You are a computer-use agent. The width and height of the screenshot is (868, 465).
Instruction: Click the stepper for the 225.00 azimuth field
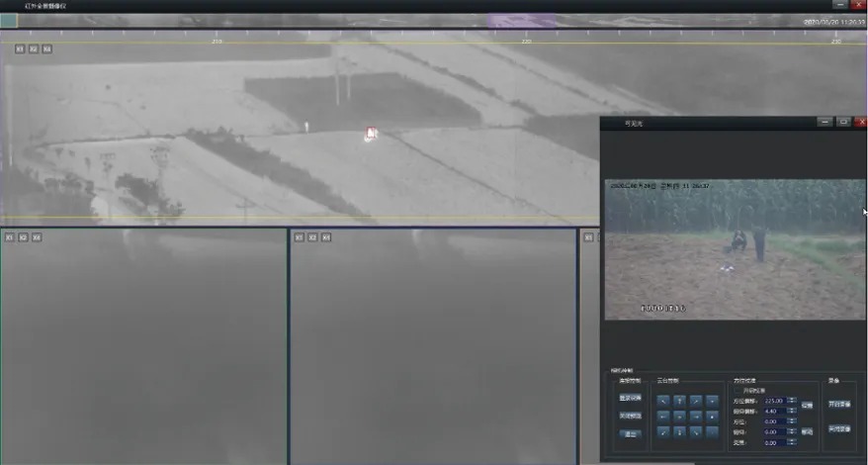click(791, 400)
